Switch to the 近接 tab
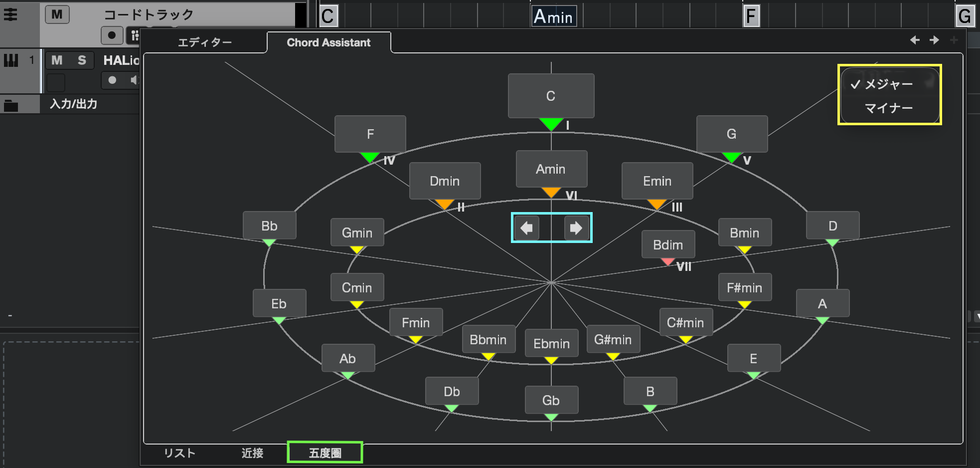980x468 pixels. point(252,453)
